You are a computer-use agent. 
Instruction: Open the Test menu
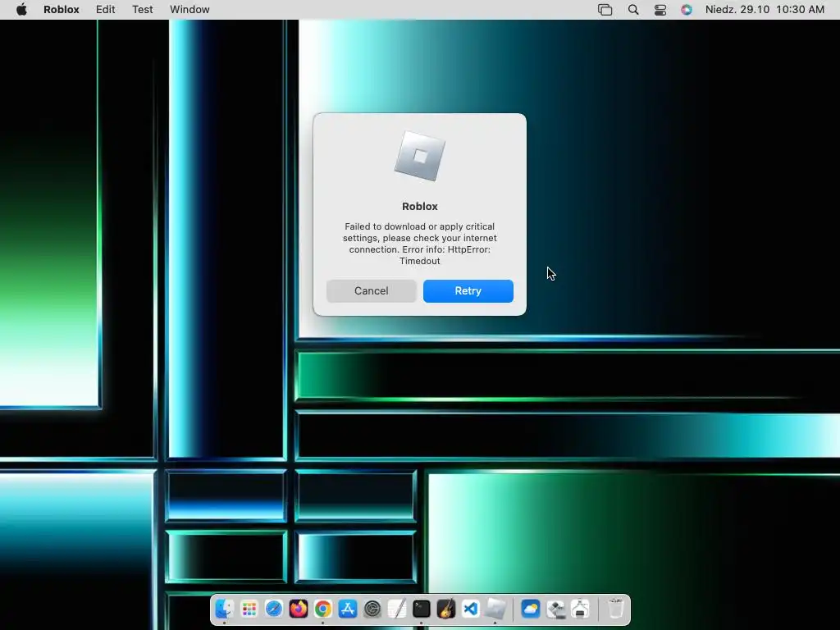[143, 10]
